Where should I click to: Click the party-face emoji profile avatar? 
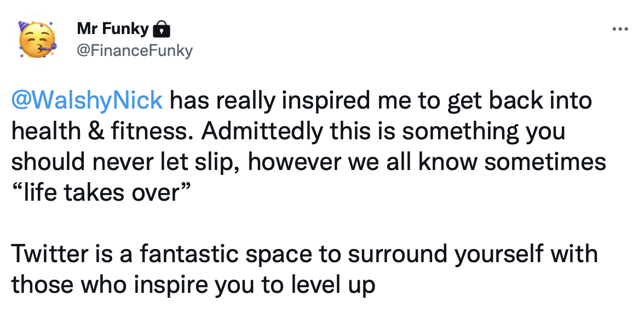[x=37, y=39]
